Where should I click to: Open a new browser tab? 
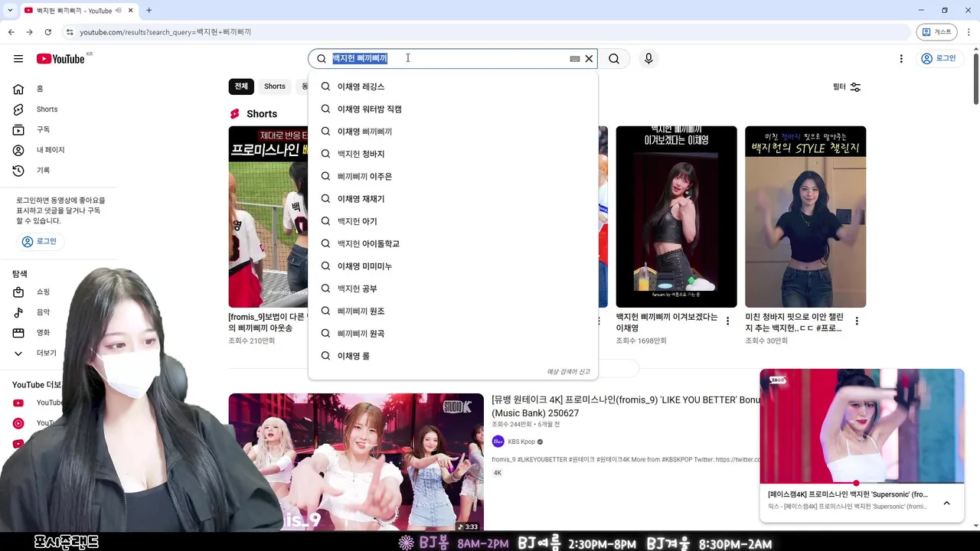(x=149, y=11)
